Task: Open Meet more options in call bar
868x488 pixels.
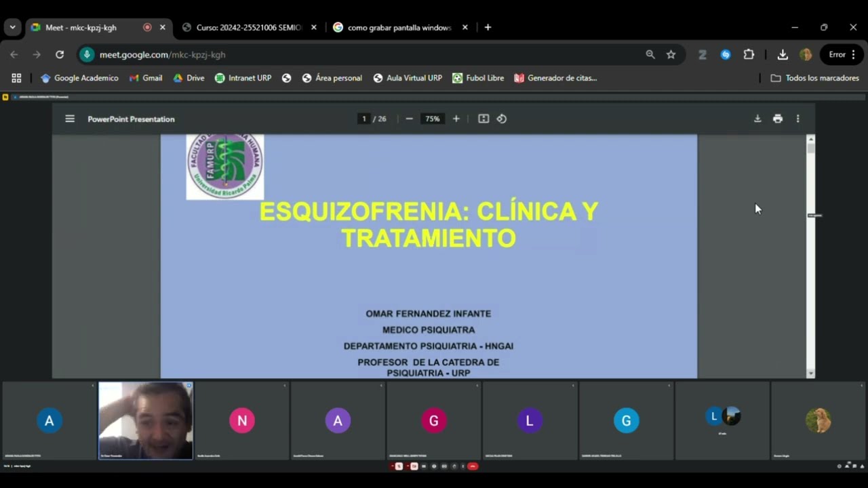Action: pos(463,466)
